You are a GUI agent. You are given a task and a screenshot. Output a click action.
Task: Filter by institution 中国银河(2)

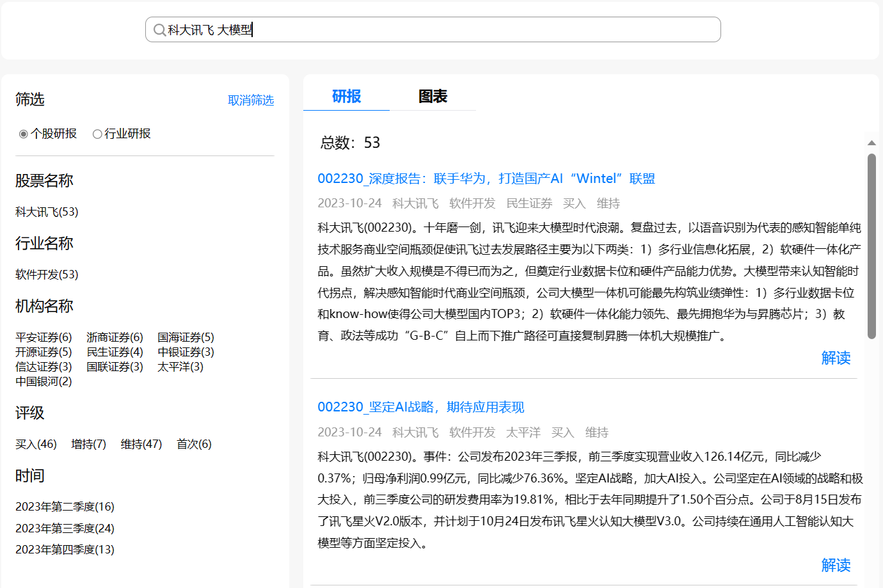tap(44, 381)
